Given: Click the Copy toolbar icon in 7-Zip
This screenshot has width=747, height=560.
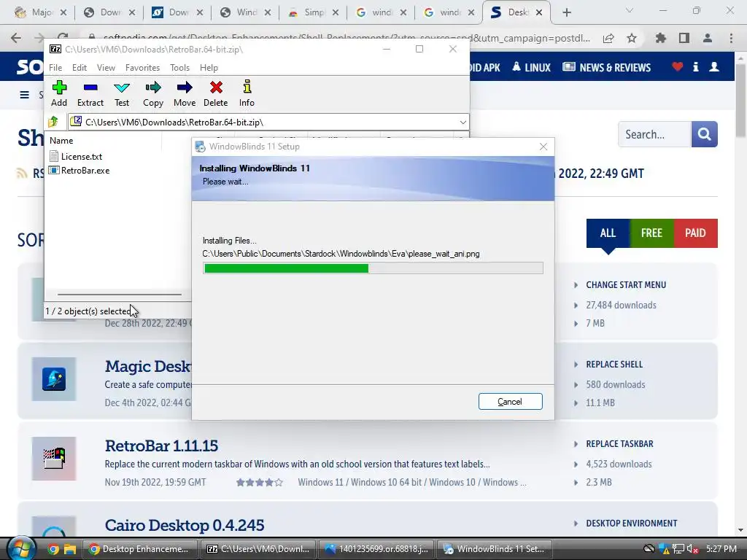Looking at the screenshot, I should 153,93.
